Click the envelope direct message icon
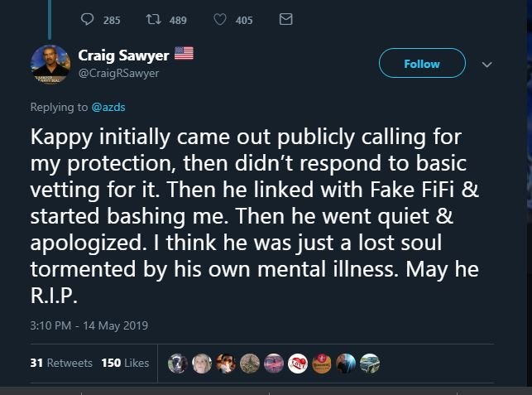Viewport: 532px width, 395px height. pos(286,20)
